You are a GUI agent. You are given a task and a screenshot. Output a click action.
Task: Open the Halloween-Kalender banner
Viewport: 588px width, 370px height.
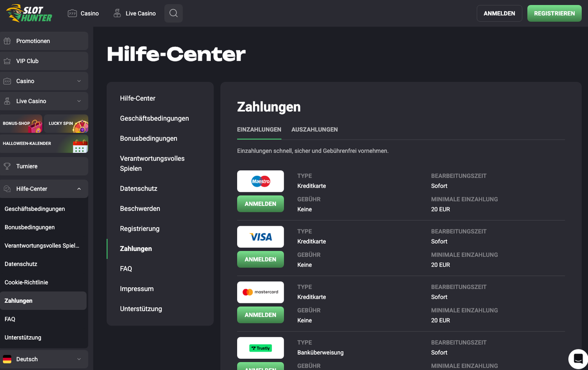pos(44,144)
